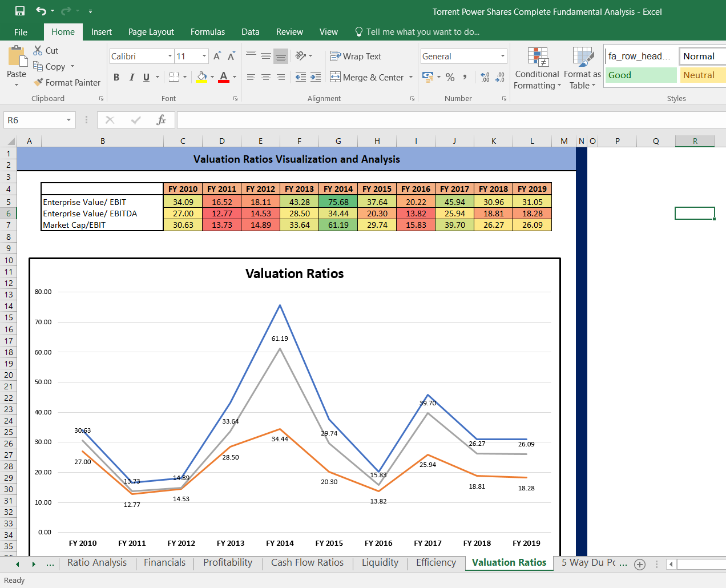Screen dimensions: 726x588
Task: Select column R header
Action: tap(695, 141)
